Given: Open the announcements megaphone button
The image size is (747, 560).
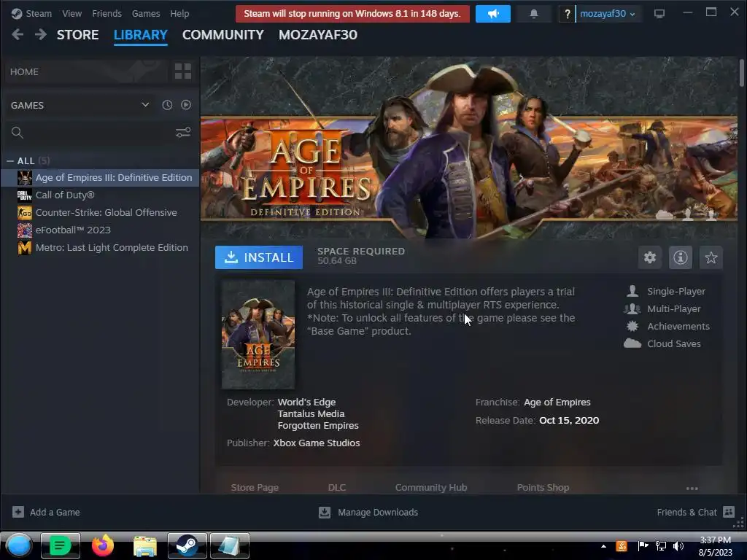Looking at the screenshot, I should click(x=493, y=13).
